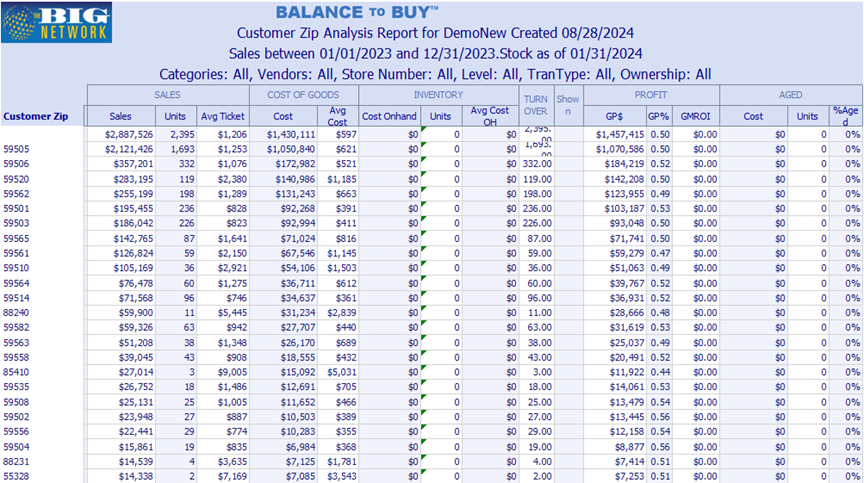
Task: Click GP$ value $184,219
Action: tap(624, 164)
